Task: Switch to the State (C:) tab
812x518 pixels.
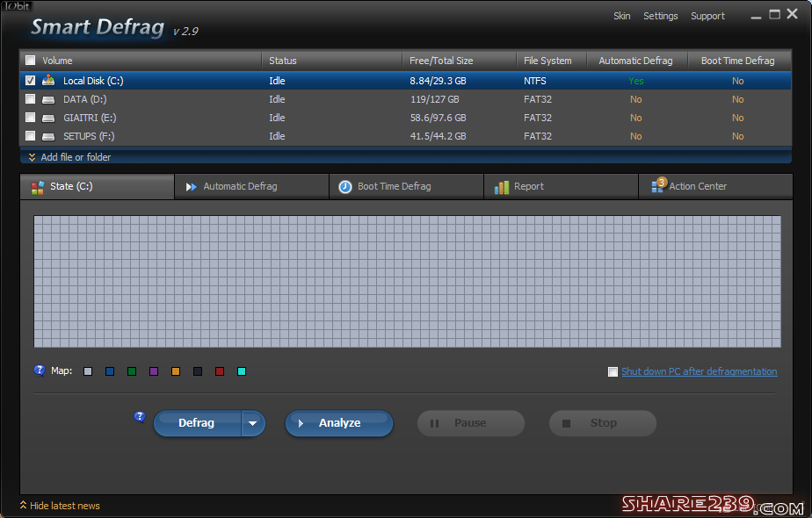Action: point(97,187)
